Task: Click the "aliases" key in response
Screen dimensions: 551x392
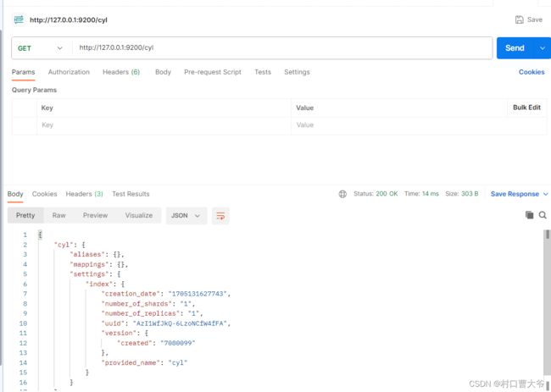Action: tap(87, 255)
